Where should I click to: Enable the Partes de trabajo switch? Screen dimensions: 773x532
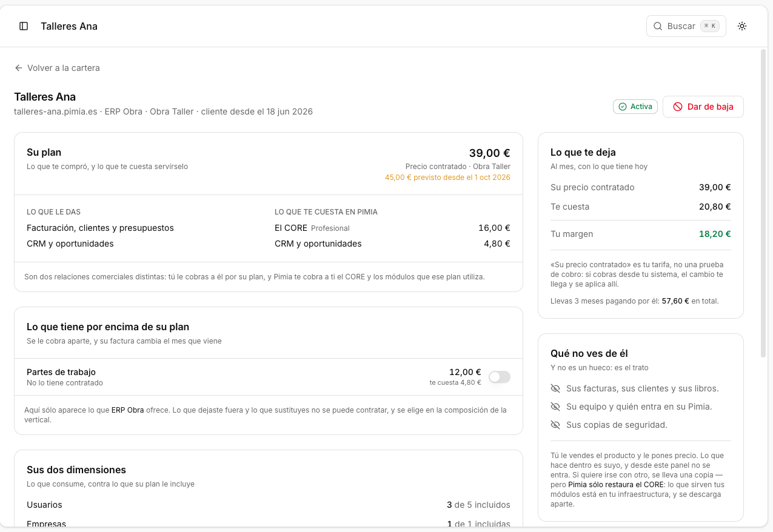(x=500, y=377)
